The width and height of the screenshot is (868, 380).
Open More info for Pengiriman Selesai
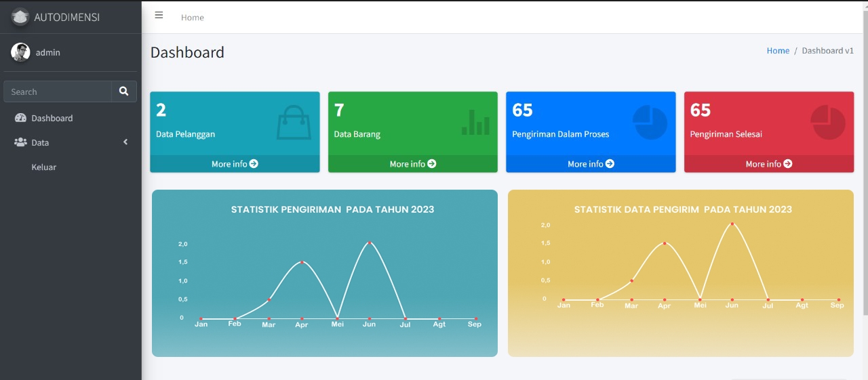[769, 164]
